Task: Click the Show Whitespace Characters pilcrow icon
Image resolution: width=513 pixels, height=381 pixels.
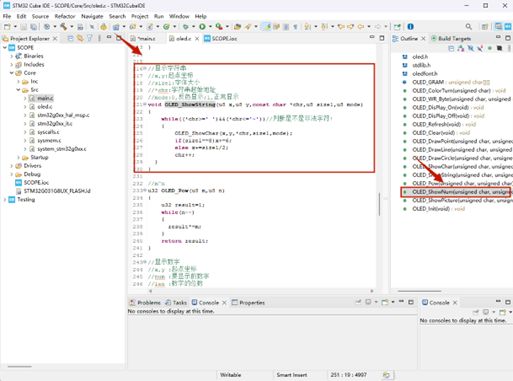Action: click(295, 27)
